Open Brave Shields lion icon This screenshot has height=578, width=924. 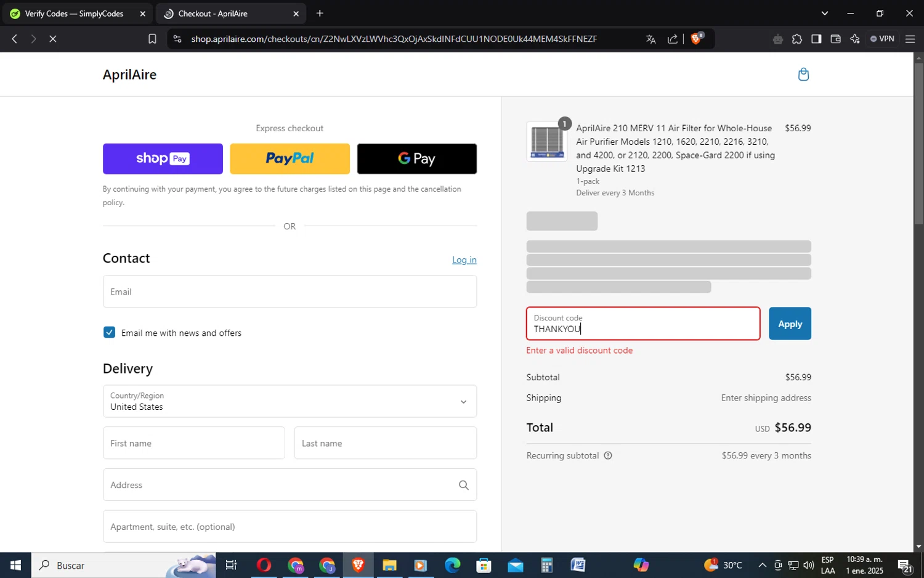(697, 38)
